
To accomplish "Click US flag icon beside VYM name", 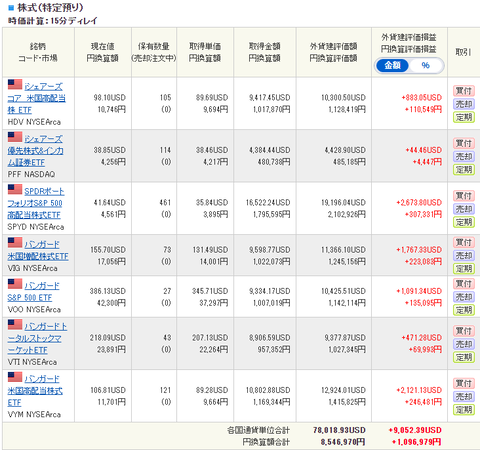I will tap(15, 377).
